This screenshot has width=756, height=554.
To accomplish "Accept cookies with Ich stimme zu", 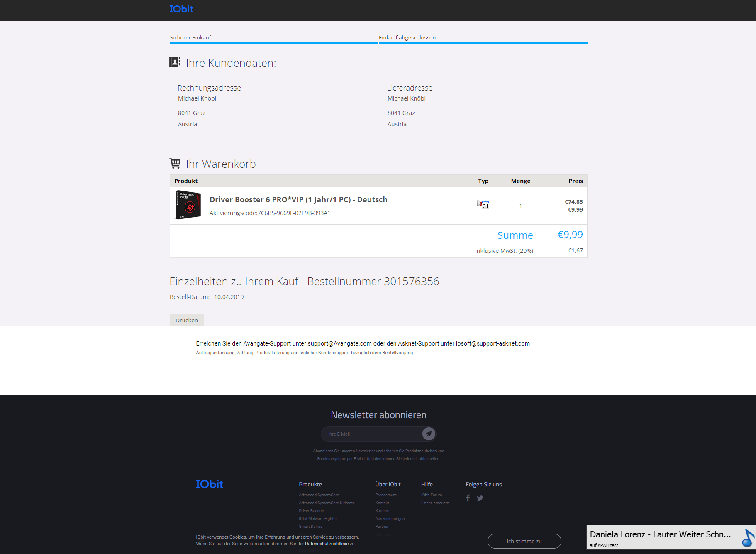I will click(524, 541).
